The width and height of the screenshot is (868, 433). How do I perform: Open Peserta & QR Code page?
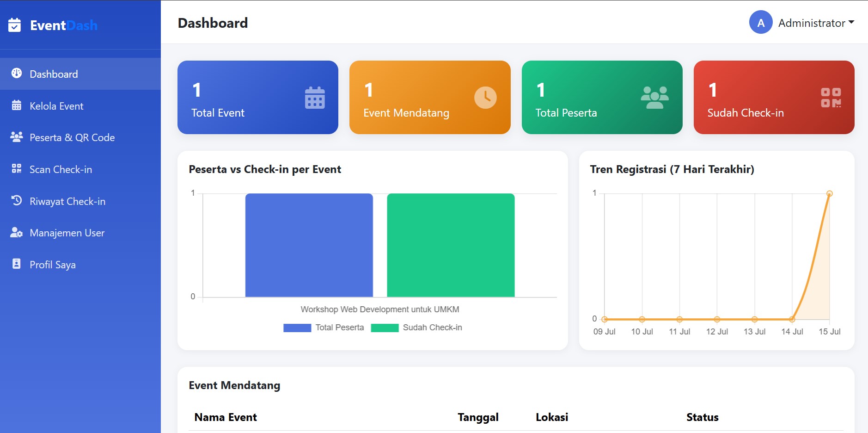[x=80, y=137]
